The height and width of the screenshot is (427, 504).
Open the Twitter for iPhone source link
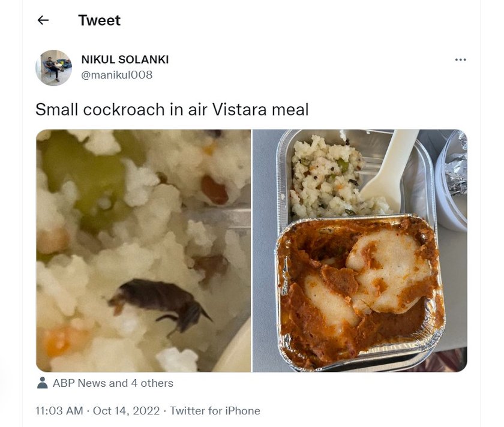tap(215, 411)
